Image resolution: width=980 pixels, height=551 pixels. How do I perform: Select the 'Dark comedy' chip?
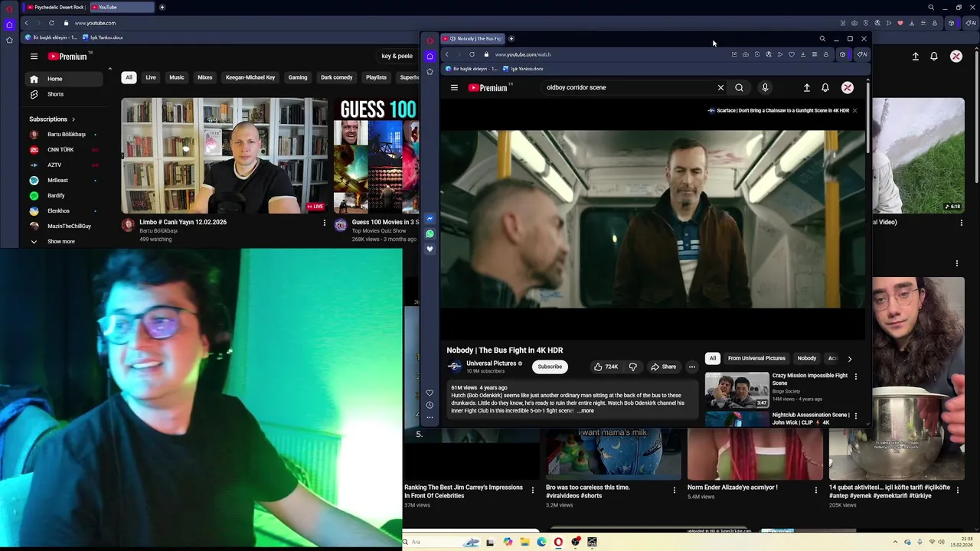pos(337,77)
